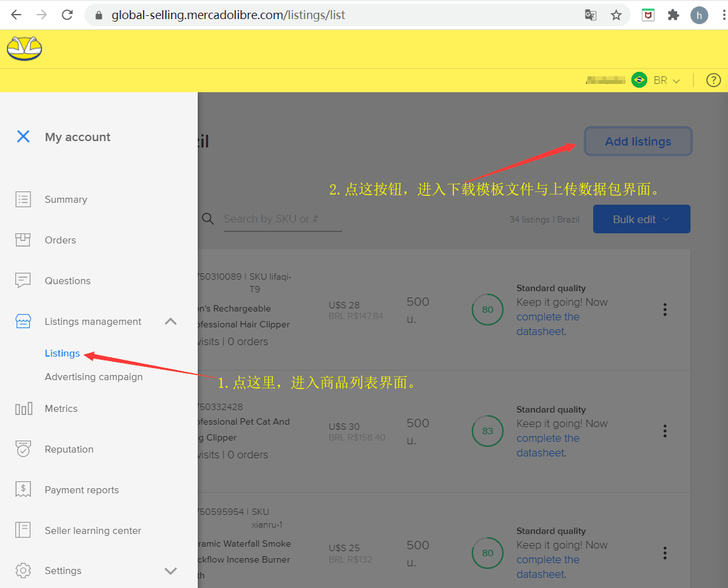728x588 pixels.
Task: Click the Add listings button
Action: pos(638,141)
